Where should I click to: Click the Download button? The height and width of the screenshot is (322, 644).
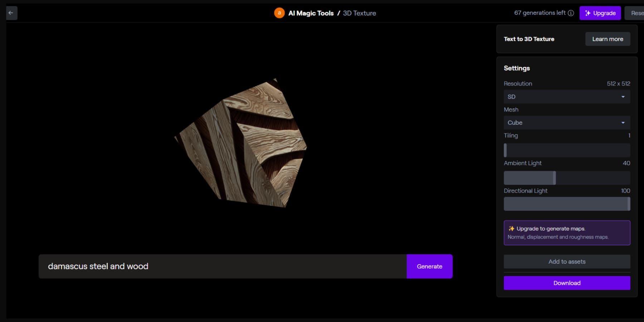coord(567,283)
